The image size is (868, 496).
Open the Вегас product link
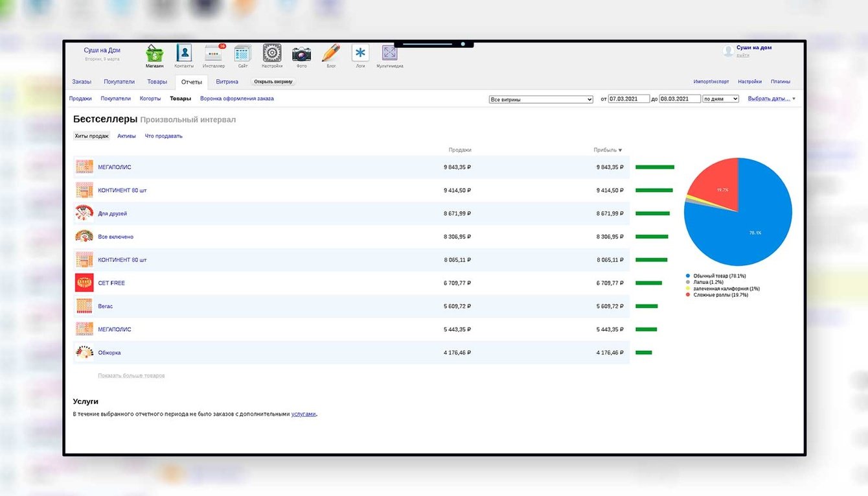pyautogui.click(x=106, y=306)
